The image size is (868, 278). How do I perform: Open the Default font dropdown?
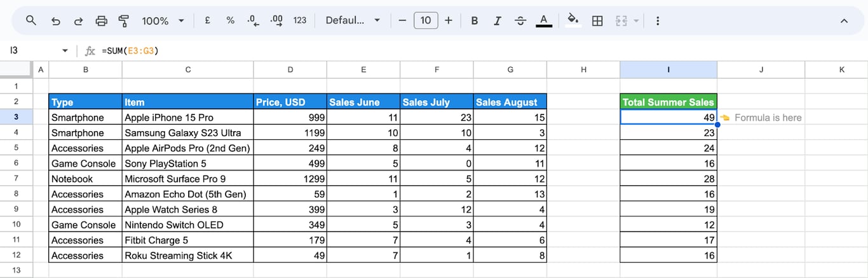click(353, 21)
